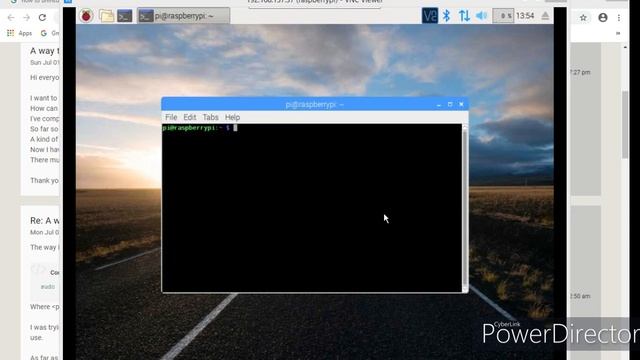Open the volume speaker tray icon
Screen dimensions: 640x360
[x=482, y=16]
